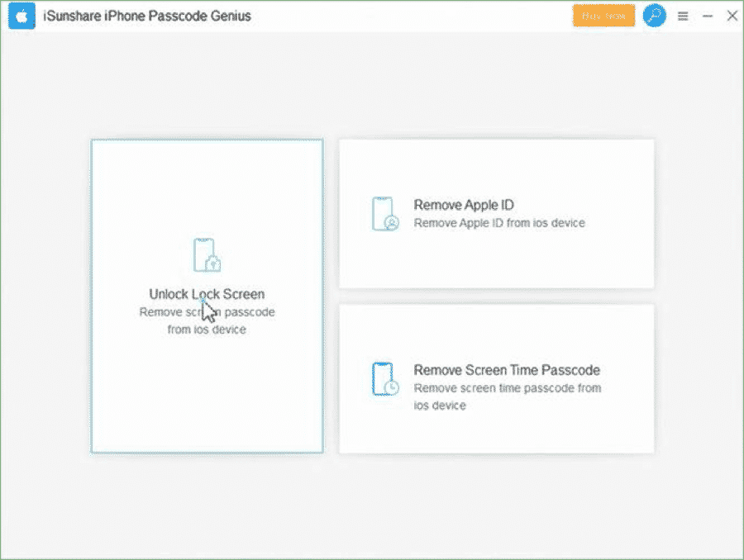Click the Apple ID phone icon
This screenshot has width=744, height=560.
(383, 213)
